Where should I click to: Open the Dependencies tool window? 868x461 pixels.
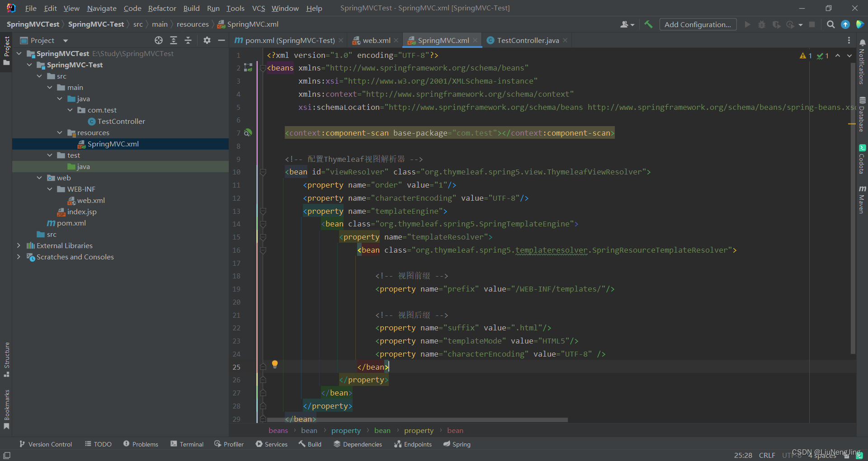tap(358, 444)
